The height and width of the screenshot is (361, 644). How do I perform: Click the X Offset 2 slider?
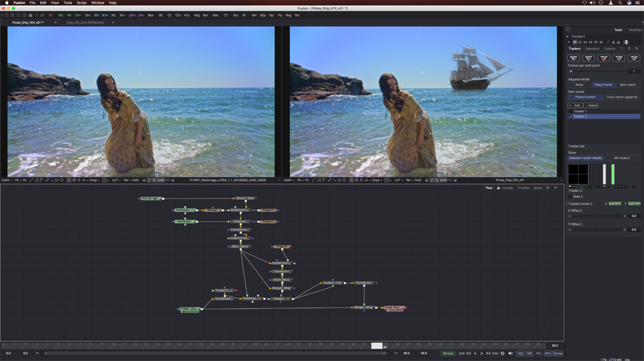click(596, 216)
